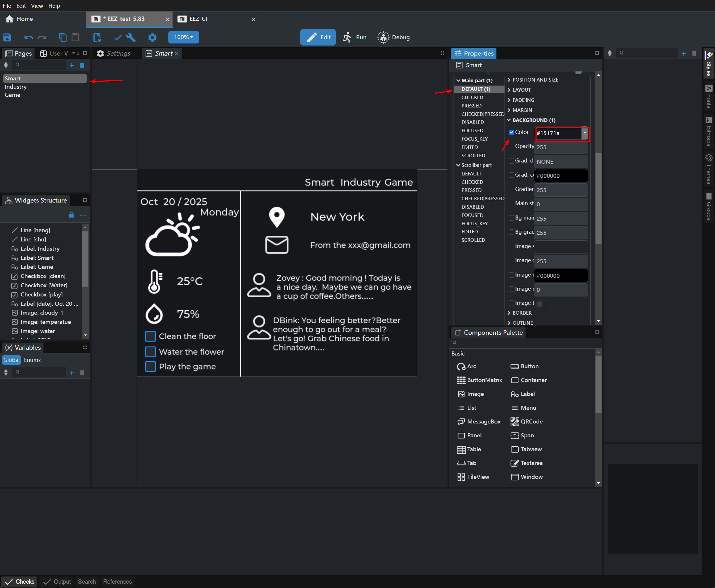
Task: Delete page using Pages trash icon
Action: [x=82, y=65]
